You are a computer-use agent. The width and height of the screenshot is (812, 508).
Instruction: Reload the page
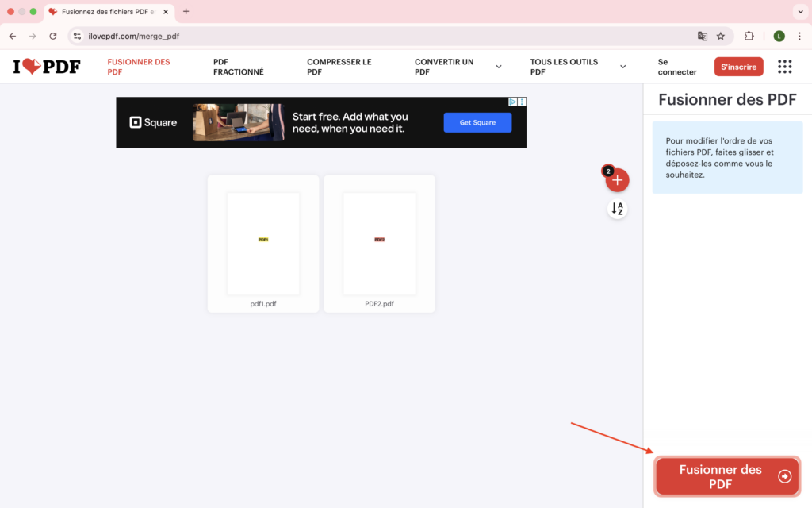pos(53,36)
